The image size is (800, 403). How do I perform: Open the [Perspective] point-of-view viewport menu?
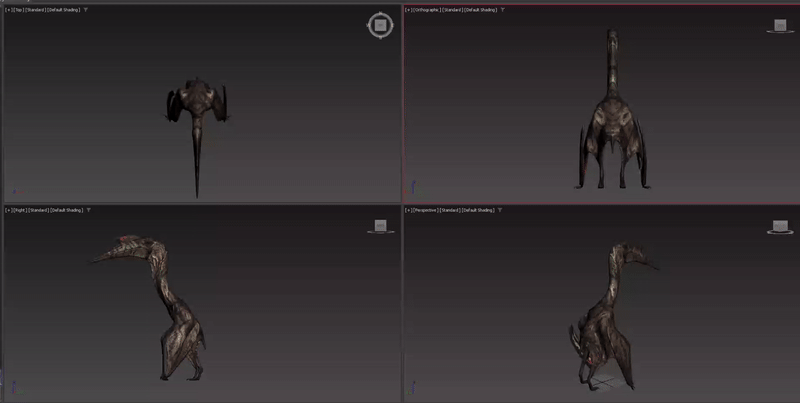pyautogui.click(x=424, y=210)
